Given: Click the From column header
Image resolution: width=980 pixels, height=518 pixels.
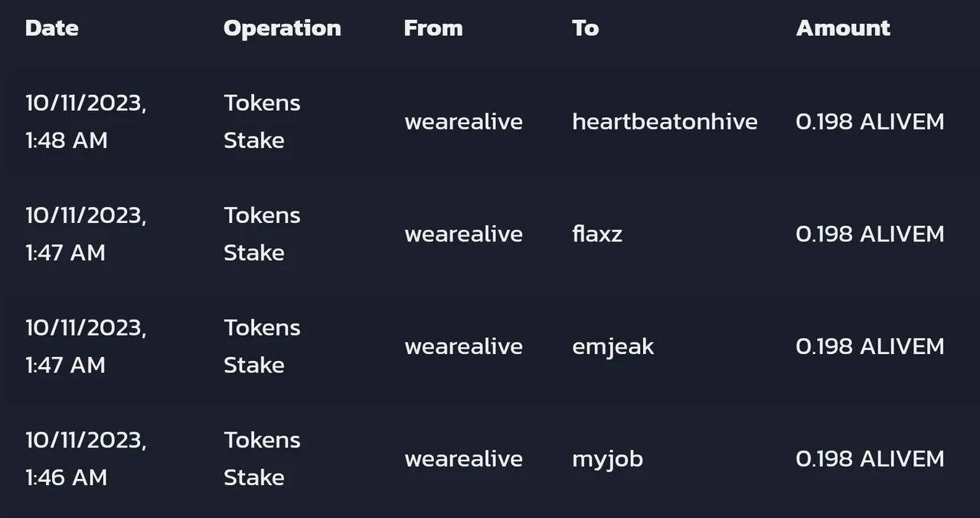Looking at the screenshot, I should coord(433,28).
